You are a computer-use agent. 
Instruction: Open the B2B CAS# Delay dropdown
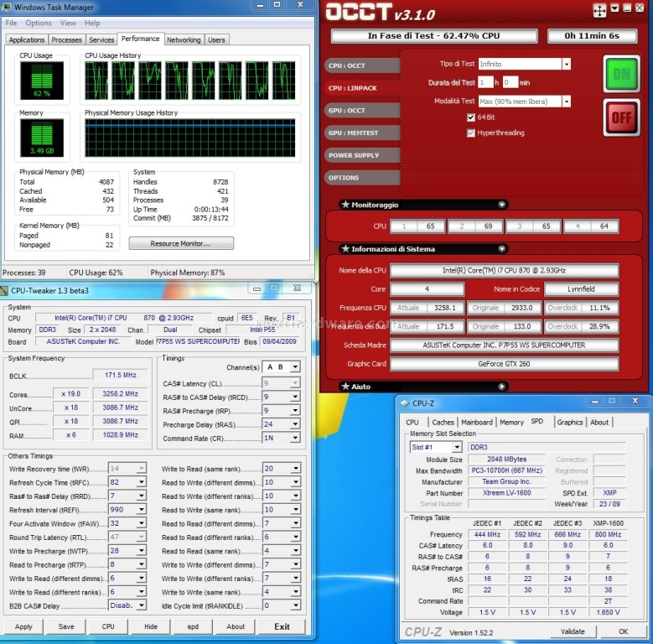pyautogui.click(x=141, y=605)
